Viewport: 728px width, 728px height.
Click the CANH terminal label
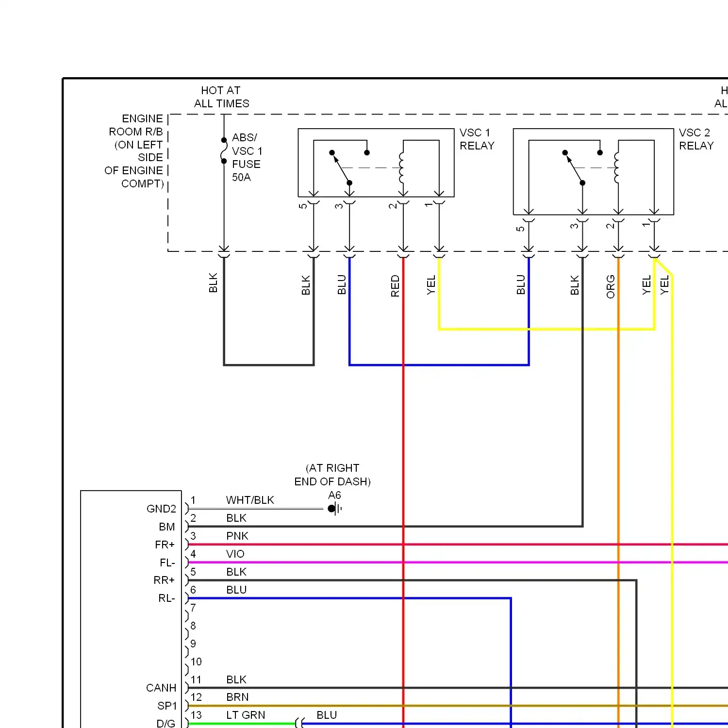pyautogui.click(x=161, y=688)
